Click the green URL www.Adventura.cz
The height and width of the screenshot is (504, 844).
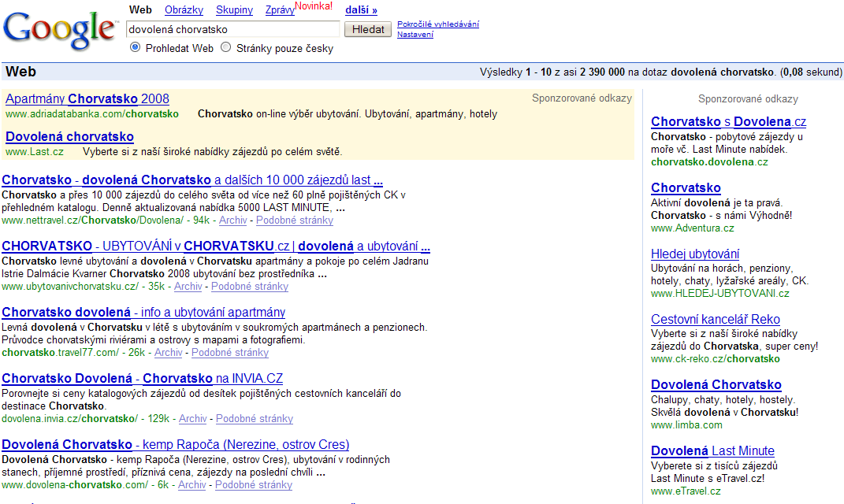pyautogui.click(x=692, y=228)
